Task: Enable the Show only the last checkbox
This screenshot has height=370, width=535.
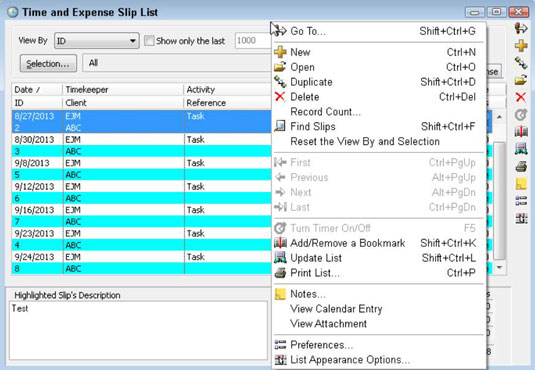Action: coord(149,41)
